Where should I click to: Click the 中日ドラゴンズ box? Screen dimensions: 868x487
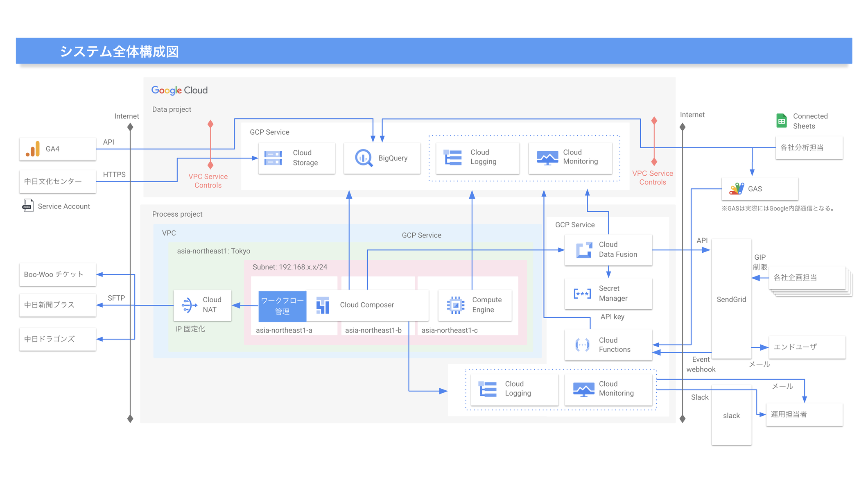click(x=58, y=339)
